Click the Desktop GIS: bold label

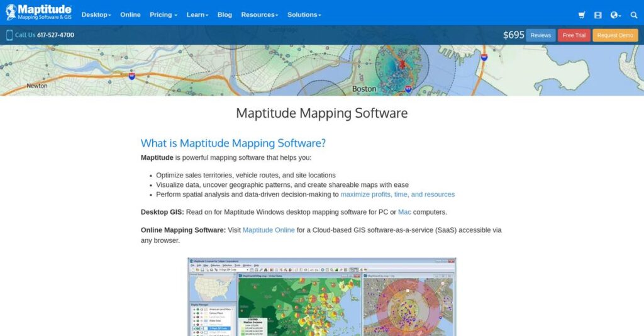tap(162, 212)
